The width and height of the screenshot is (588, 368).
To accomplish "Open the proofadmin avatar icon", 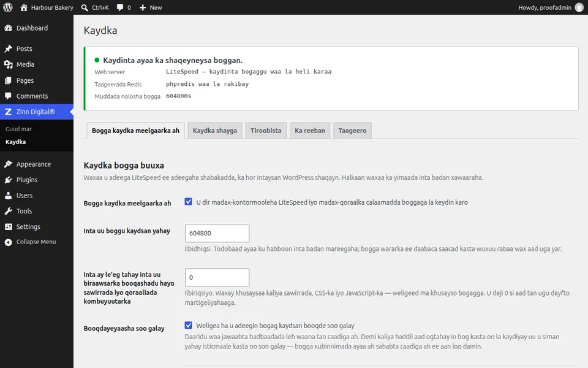I will [x=579, y=7].
